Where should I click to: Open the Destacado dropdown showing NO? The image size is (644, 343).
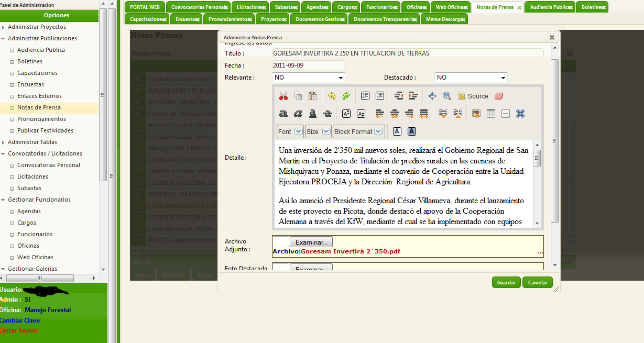click(x=471, y=78)
